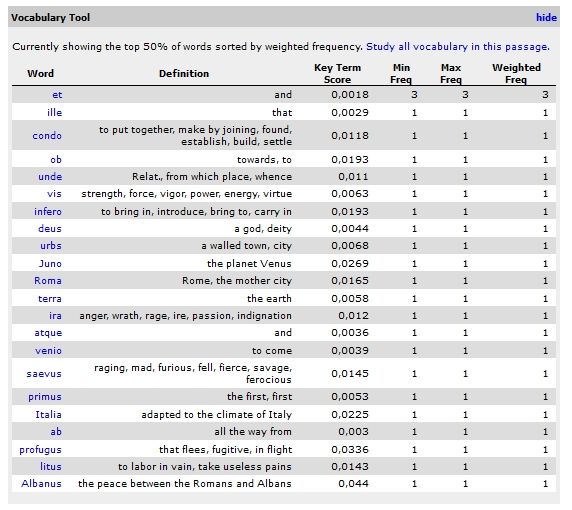Open the 'profugus' word entry
The height and width of the screenshot is (510, 572).
point(40,449)
